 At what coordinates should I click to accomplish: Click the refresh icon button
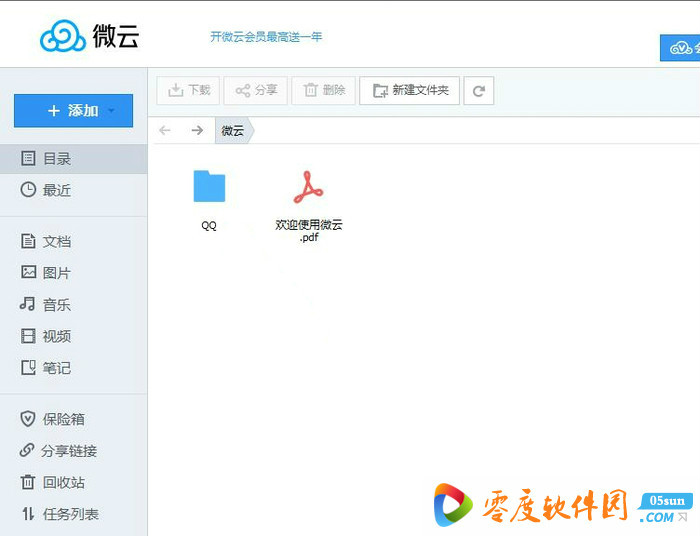tap(479, 91)
